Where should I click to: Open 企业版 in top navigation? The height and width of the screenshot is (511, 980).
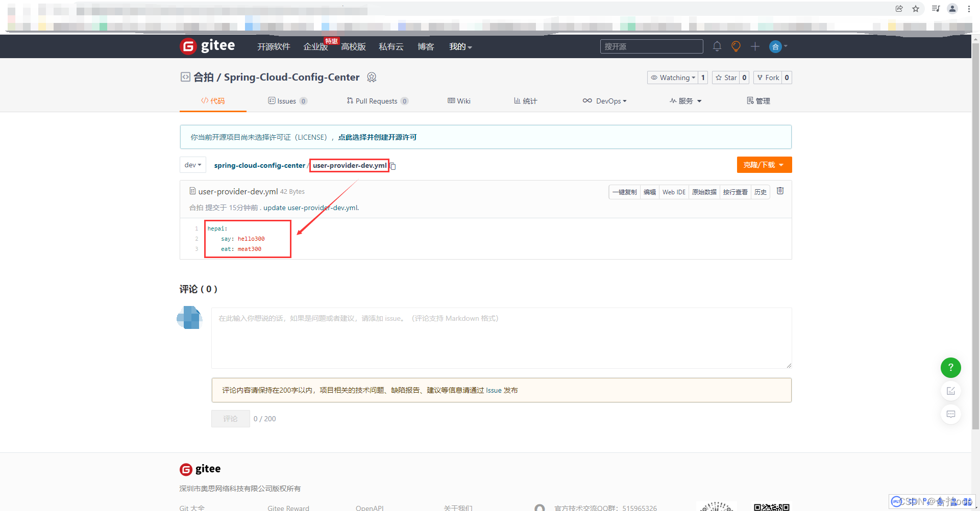(x=315, y=46)
